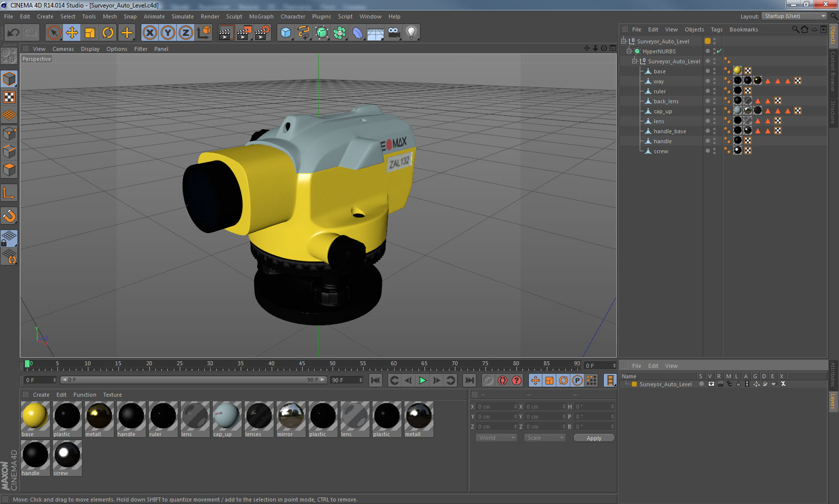
Task: Render active view icon
Action: tap(226, 33)
